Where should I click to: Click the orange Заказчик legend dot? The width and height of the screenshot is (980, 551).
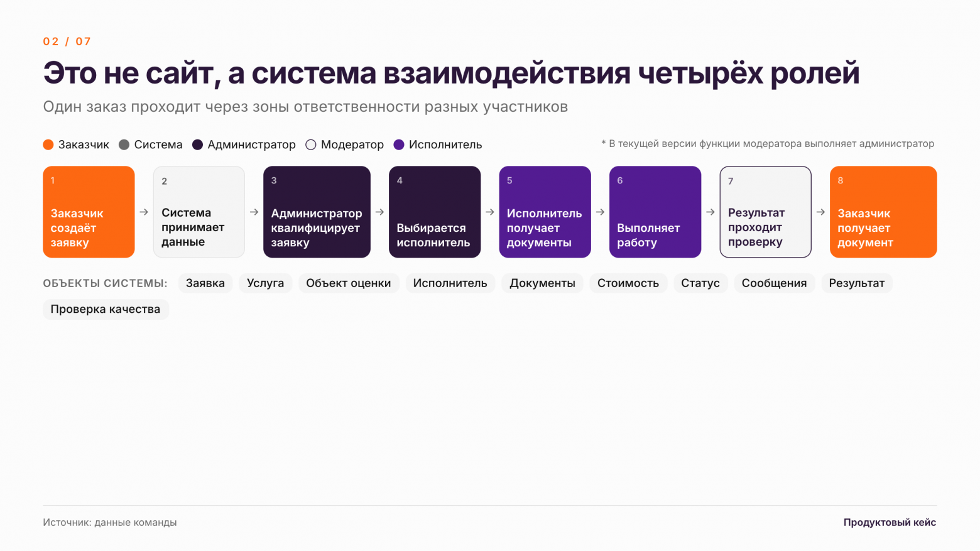[48, 145]
